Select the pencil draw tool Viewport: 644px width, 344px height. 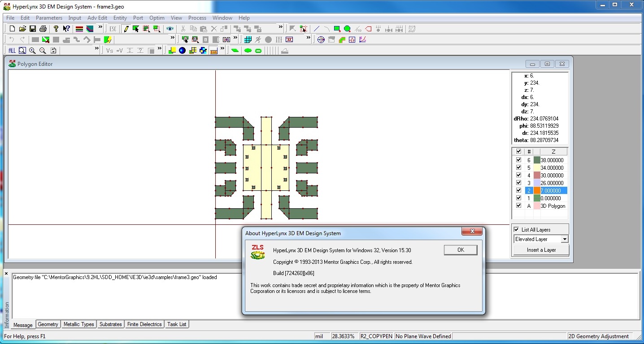tap(126, 29)
